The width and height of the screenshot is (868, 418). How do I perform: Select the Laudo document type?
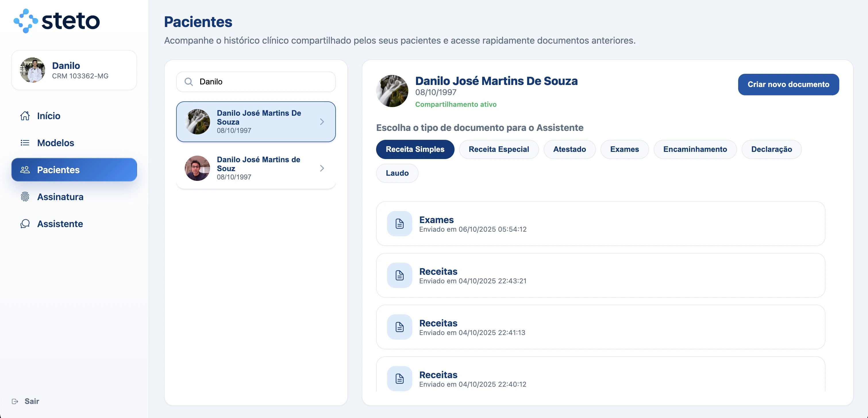coord(397,173)
